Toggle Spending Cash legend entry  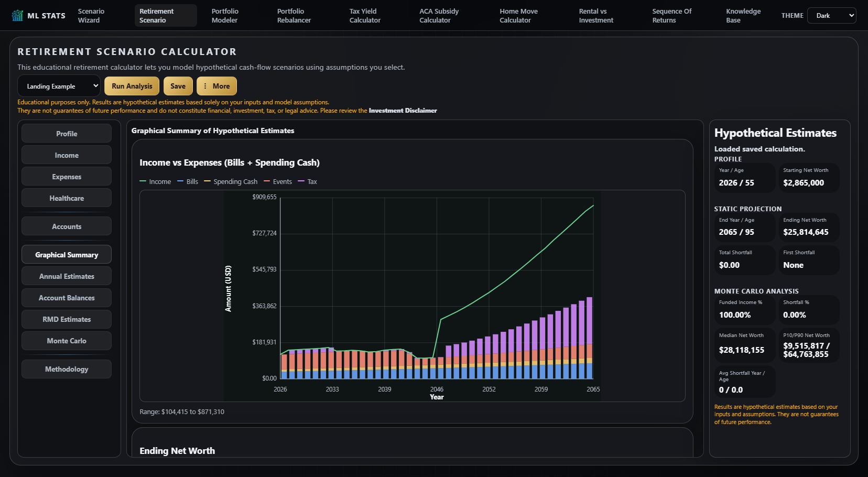pyautogui.click(x=231, y=181)
